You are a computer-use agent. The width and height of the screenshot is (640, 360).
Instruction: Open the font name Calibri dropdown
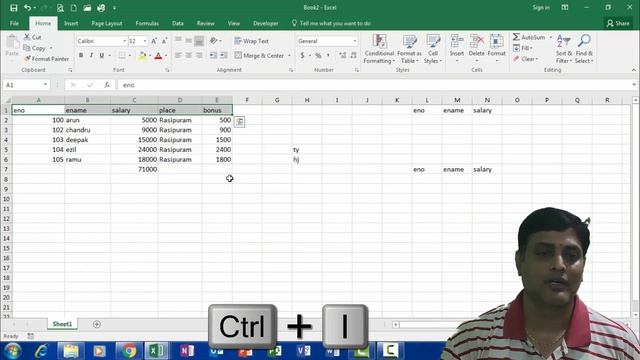(124, 41)
